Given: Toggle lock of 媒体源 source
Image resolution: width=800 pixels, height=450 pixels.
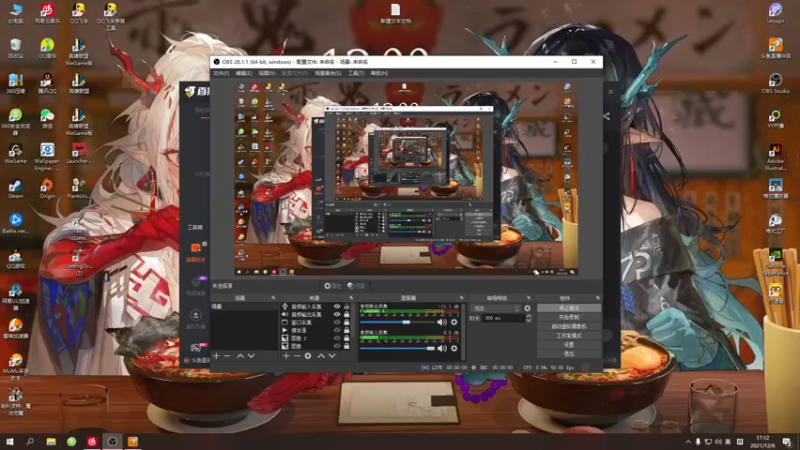Looking at the screenshot, I should (346, 330).
